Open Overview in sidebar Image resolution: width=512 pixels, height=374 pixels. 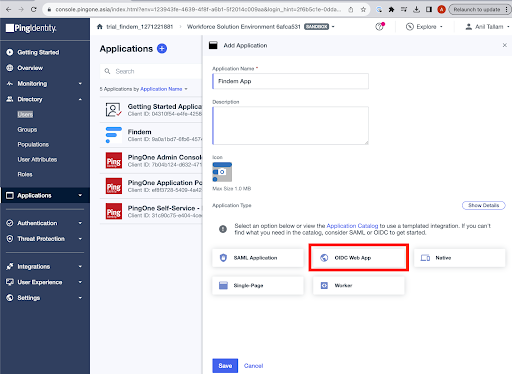coord(30,68)
